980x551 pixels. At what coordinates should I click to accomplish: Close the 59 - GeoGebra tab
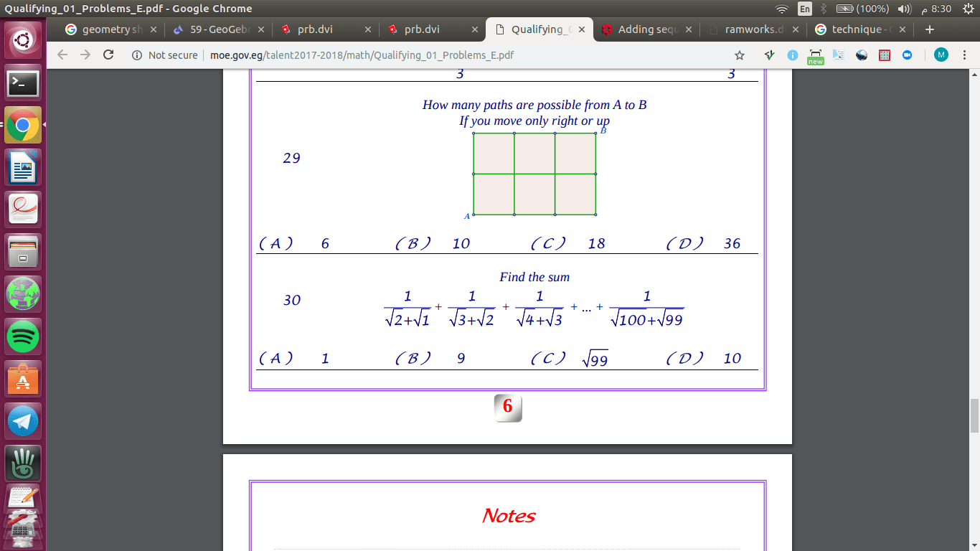[260, 29]
